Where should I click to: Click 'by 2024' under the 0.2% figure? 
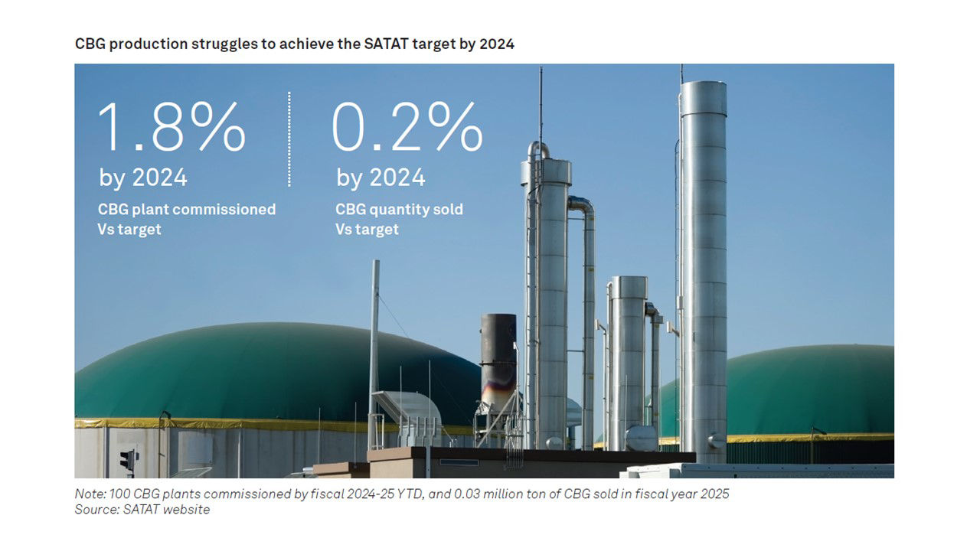click(x=381, y=178)
